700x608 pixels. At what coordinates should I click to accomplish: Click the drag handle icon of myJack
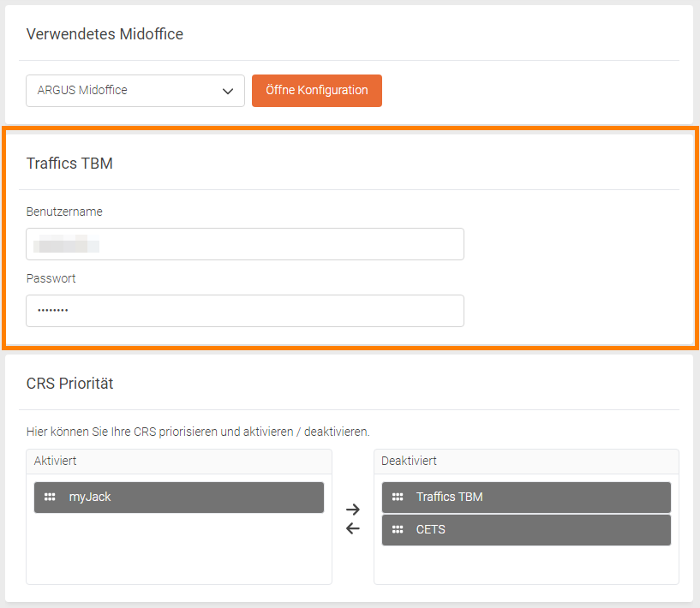point(50,497)
